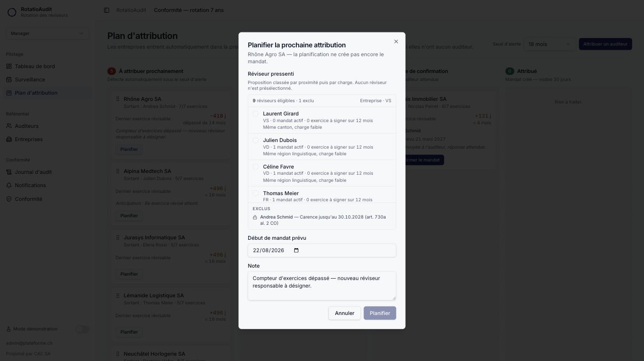
Task: Click the Notifications bell icon
Action: [9, 185]
